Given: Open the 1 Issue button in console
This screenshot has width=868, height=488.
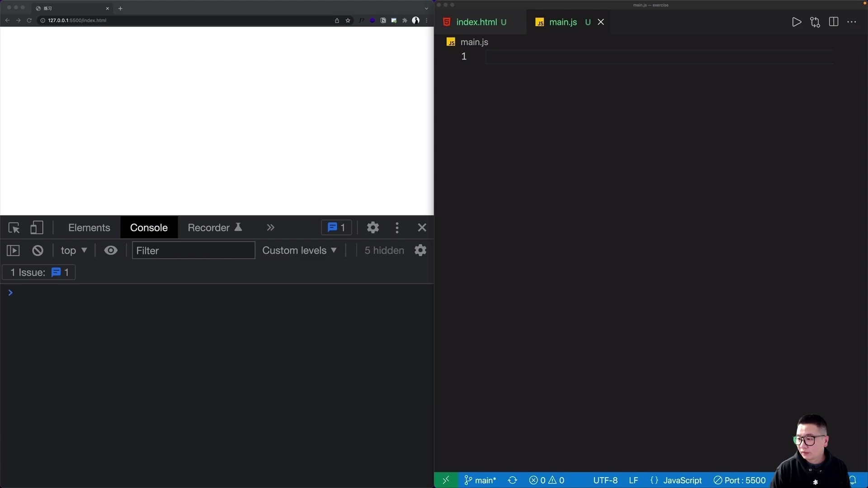Looking at the screenshot, I should (x=39, y=272).
